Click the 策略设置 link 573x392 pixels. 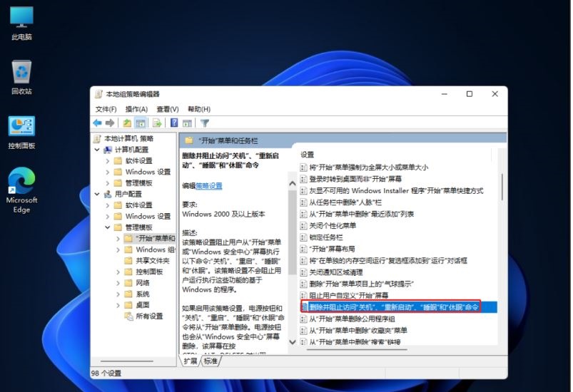[208, 186]
